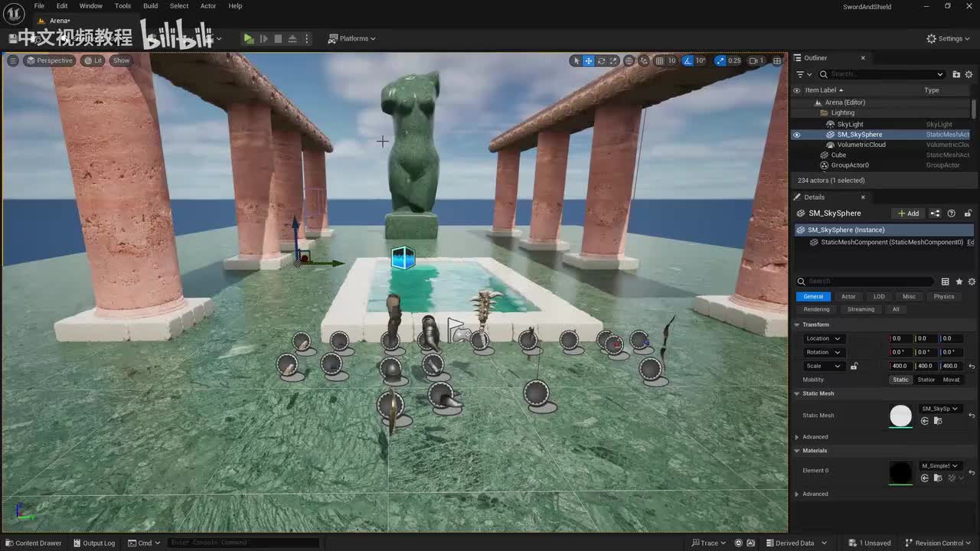
Task: Select the Physics filter tab in Details
Action: click(943, 297)
